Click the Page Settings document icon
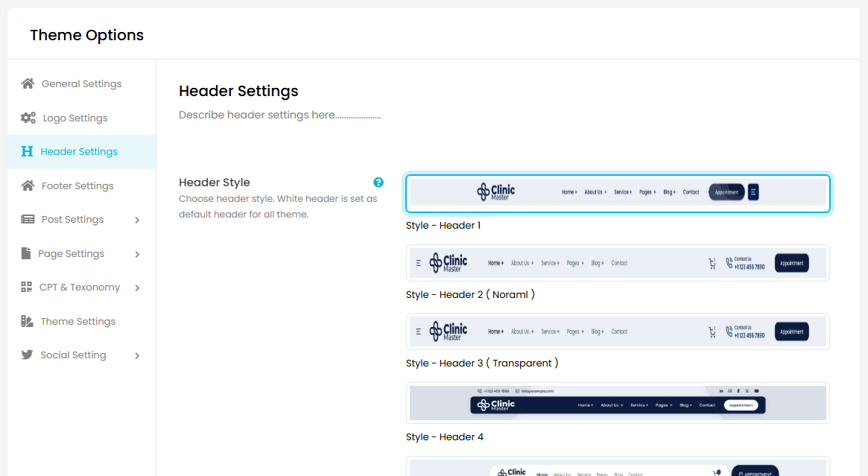The height and width of the screenshot is (476, 868). 26,253
